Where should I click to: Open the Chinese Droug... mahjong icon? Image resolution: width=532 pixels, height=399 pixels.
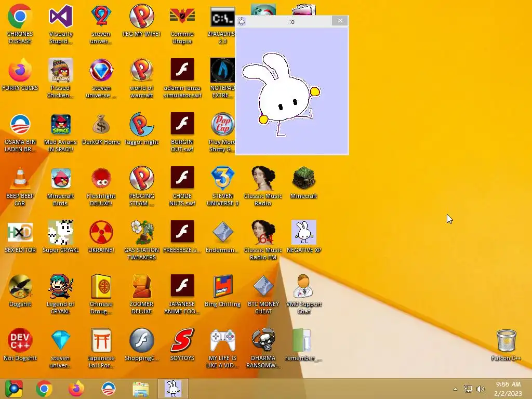101,286
